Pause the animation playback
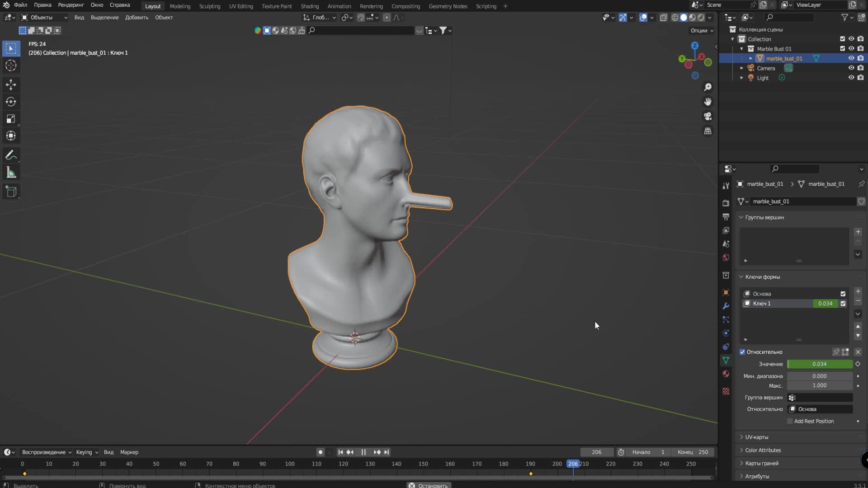The image size is (868, 488). pyautogui.click(x=363, y=452)
